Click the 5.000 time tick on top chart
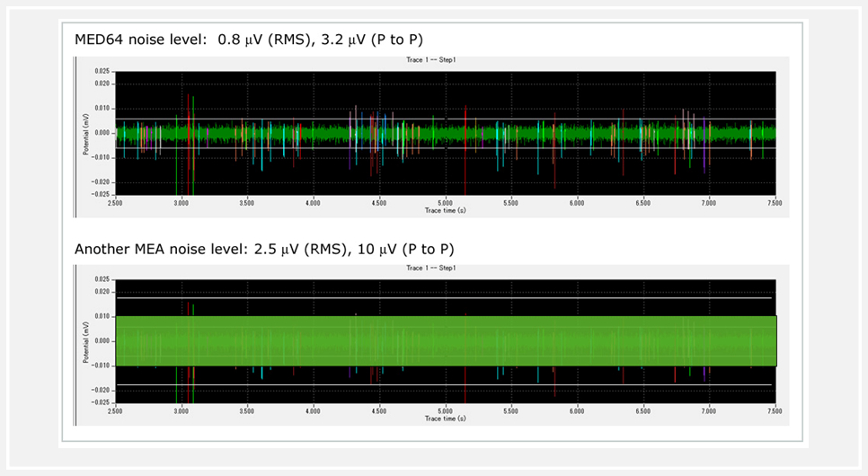868x476 pixels. point(445,203)
